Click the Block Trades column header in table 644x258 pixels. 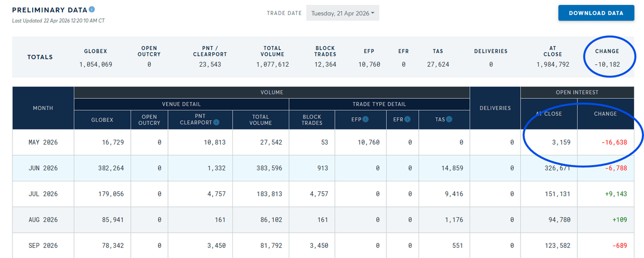click(x=312, y=119)
